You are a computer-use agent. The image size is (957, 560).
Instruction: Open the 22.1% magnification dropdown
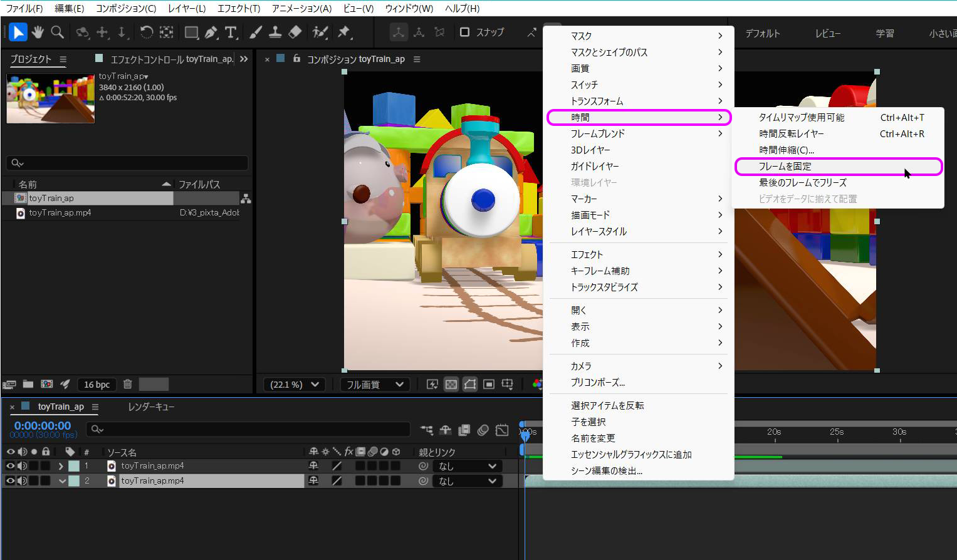pos(294,385)
